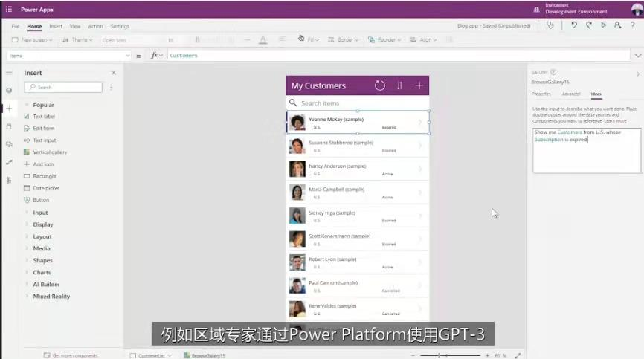Expand the formula bar chevron
This screenshot has height=359, width=644.
637,56
